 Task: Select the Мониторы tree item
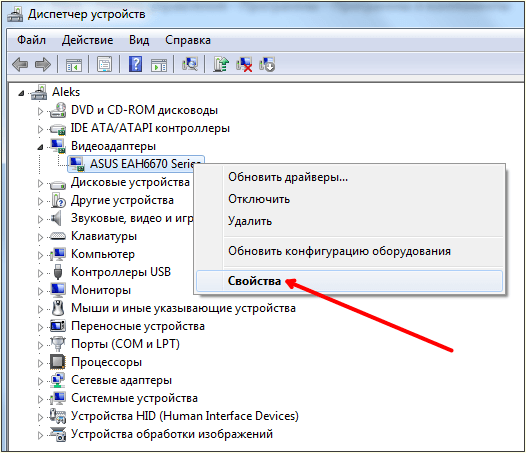[101, 290]
